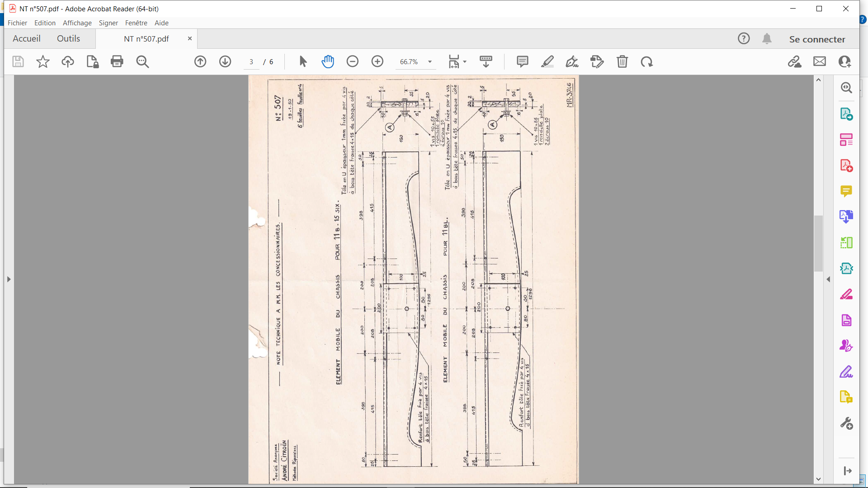Screen dimensions: 868x488
Task: Rotate the page view icon
Action: coord(647,61)
